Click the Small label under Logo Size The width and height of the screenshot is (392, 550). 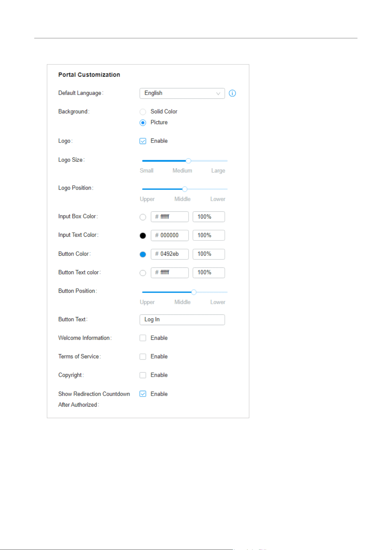(x=146, y=170)
